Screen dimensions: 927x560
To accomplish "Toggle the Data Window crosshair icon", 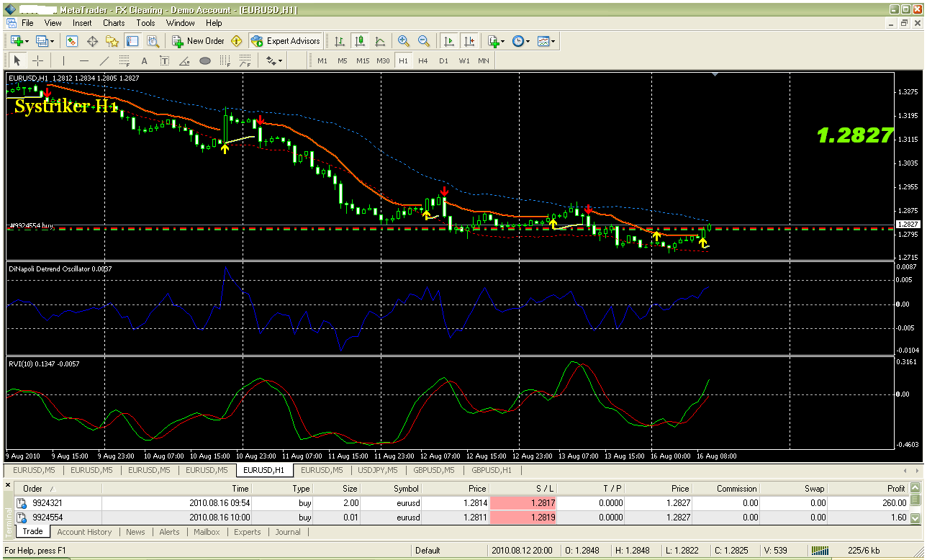I will point(92,41).
